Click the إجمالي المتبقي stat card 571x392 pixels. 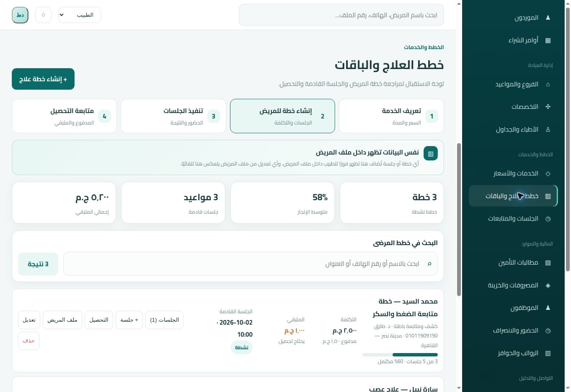coord(64,203)
